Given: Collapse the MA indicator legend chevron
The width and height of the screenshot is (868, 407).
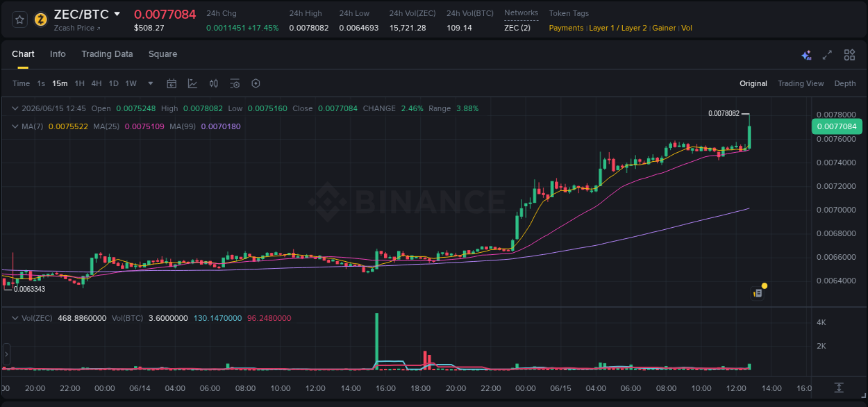Looking at the screenshot, I should click(x=15, y=126).
